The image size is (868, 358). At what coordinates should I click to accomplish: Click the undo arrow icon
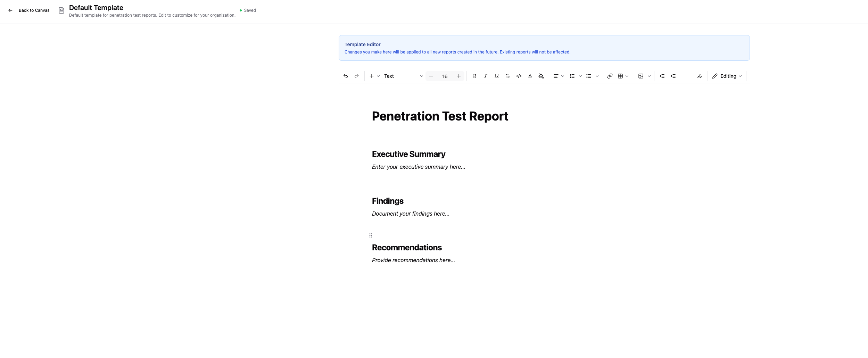[345, 76]
